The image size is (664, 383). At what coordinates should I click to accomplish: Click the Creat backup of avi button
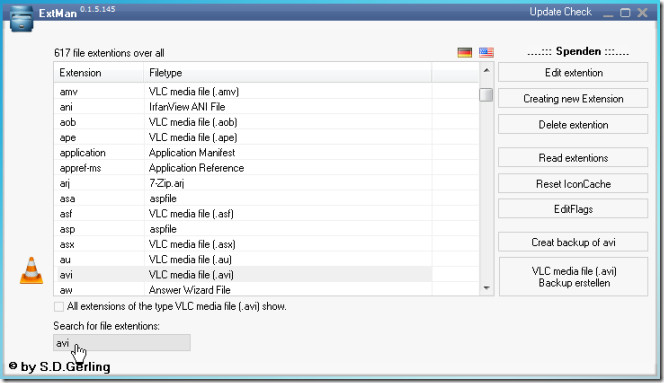[573, 242]
